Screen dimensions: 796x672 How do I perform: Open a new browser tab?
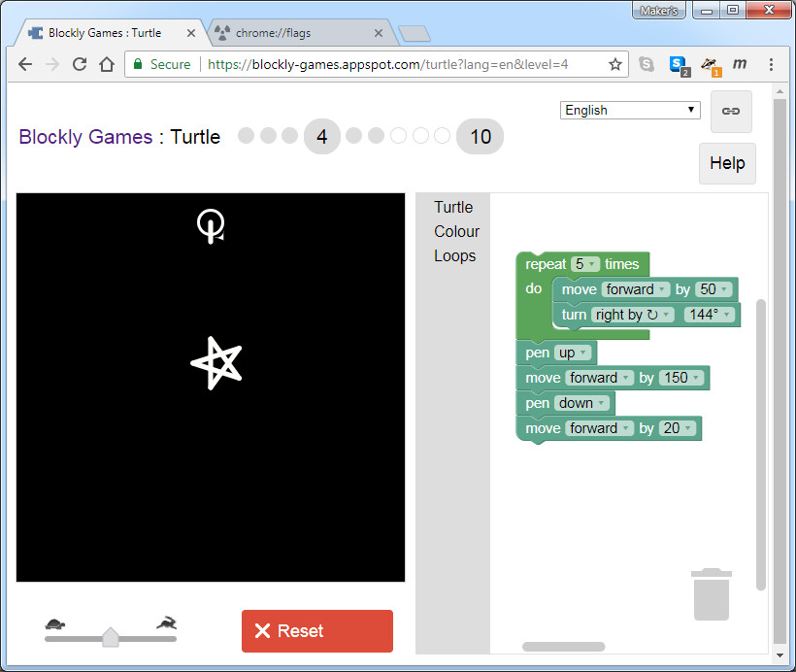(415, 34)
